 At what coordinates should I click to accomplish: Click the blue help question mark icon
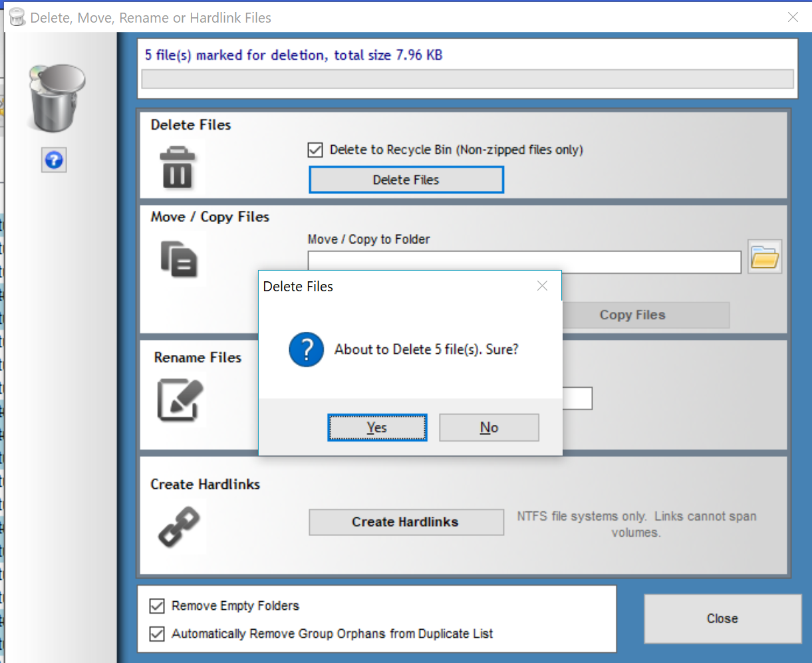click(x=54, y=160)
